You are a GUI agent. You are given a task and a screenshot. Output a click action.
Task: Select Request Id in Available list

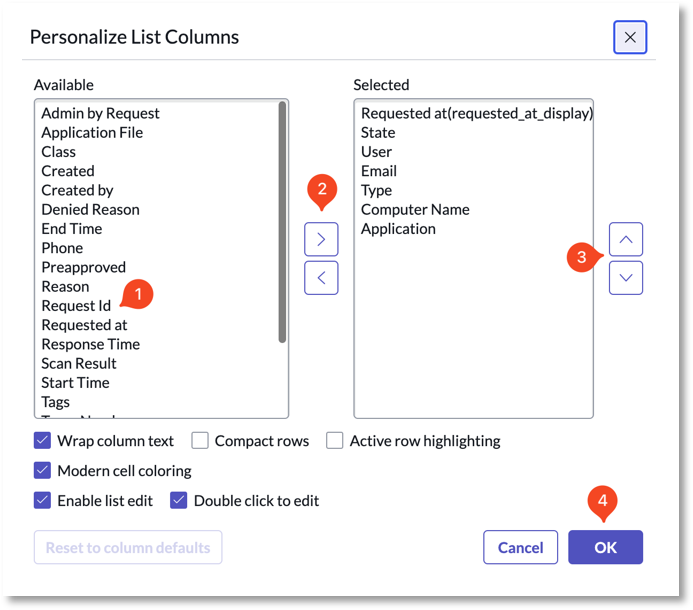[76, 306]
